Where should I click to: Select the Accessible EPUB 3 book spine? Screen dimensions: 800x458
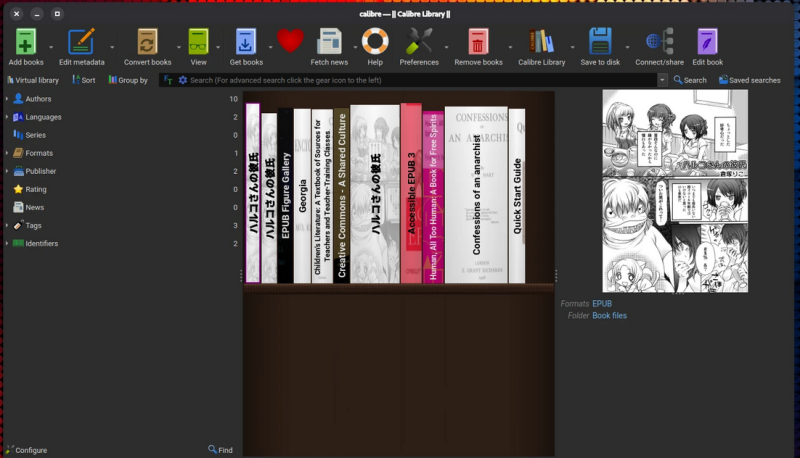pyautogui.click(x=411, y=193)
